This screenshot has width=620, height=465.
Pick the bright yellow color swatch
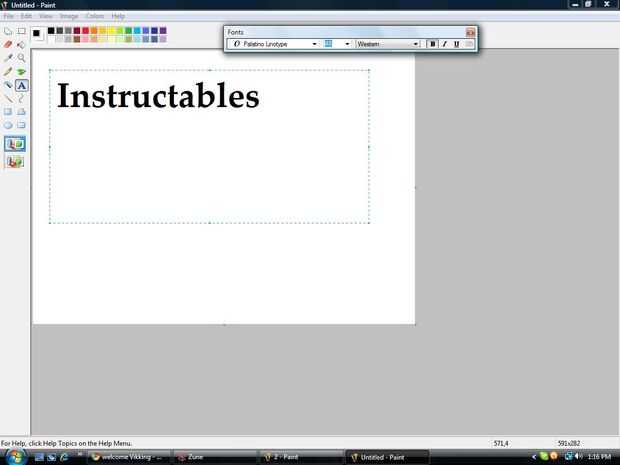(x=111, y=30)
